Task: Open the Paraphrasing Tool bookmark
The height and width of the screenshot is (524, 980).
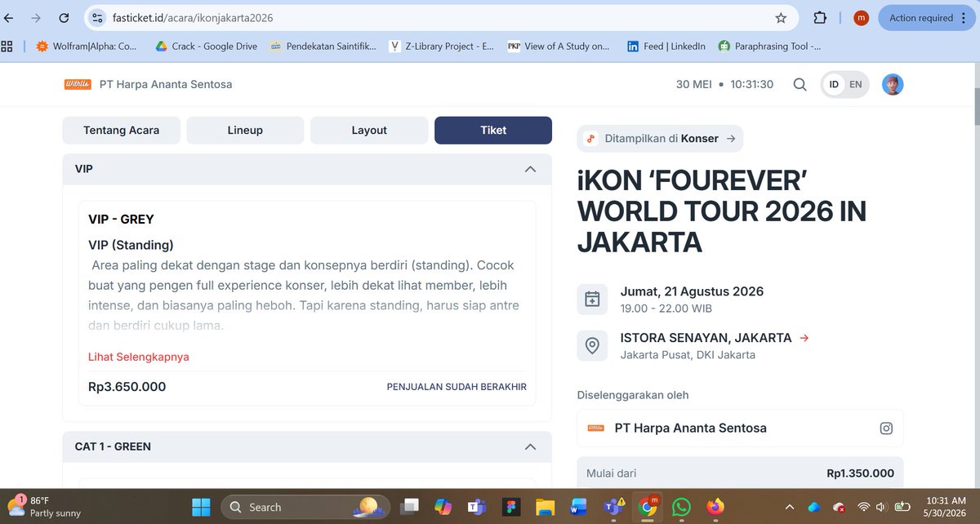Action: [769, 47]
